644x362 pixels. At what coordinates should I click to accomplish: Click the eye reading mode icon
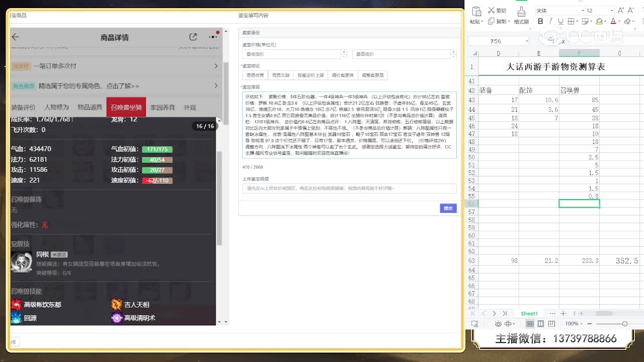498,324
